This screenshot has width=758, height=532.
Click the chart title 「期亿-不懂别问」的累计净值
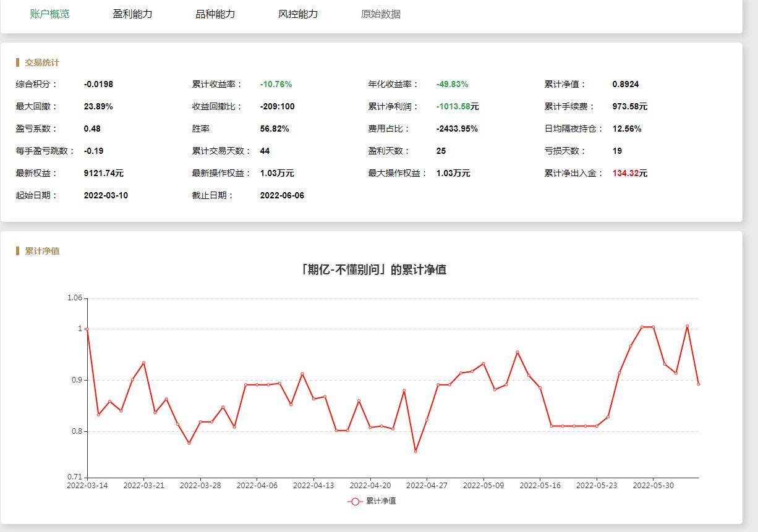click(373, 269)
